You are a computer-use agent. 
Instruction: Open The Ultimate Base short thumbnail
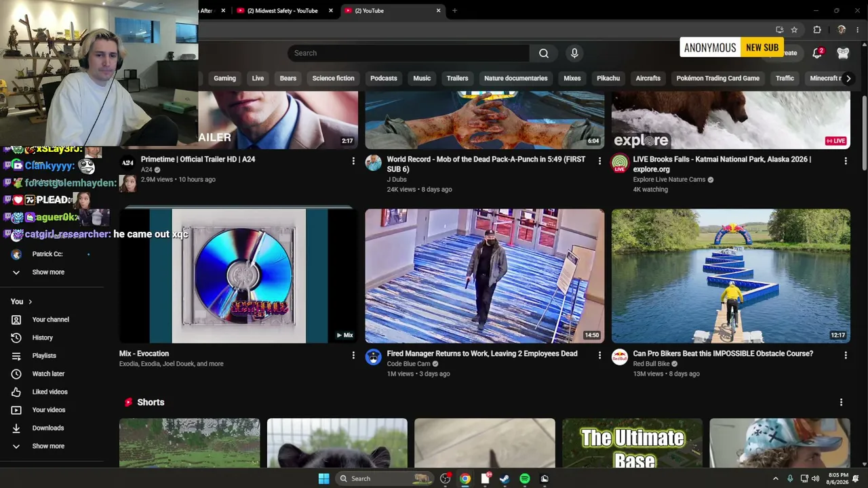point(632,443)
